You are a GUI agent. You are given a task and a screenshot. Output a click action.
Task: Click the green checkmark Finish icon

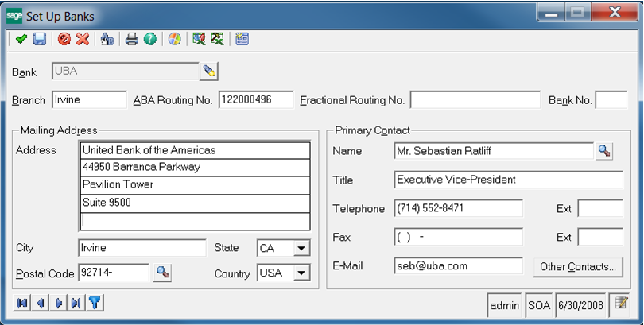tap(21, 39)
